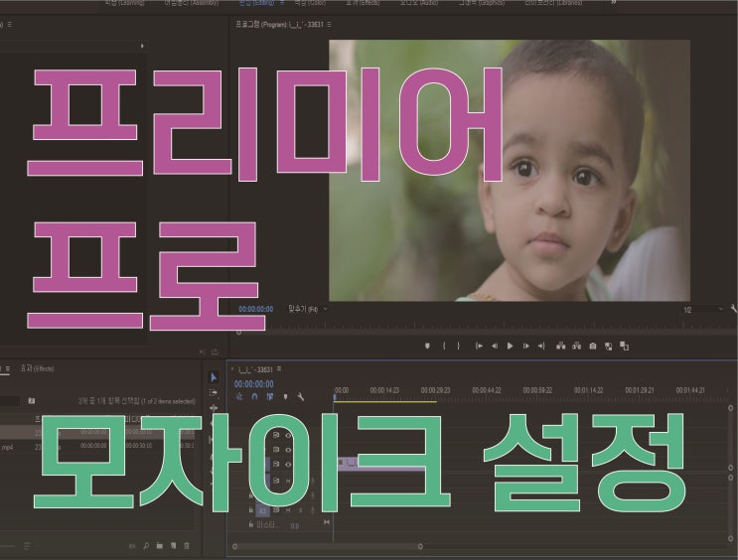
Task: Select the Ripple Edit tool
Action: pos(214,408)
